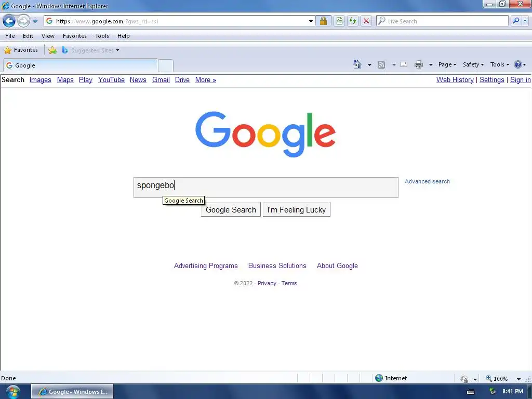Open the Favorites menu

click(x=75, y=36)
